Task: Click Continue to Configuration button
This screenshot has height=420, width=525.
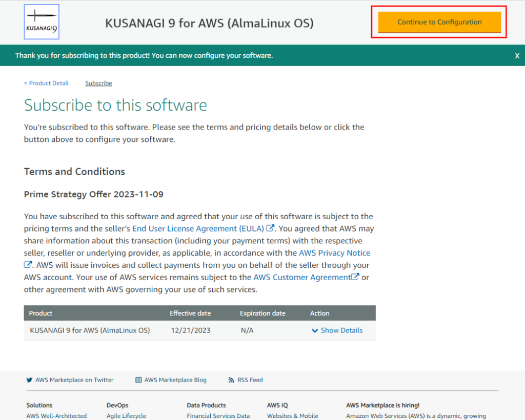Action: [x=439, y=22]
